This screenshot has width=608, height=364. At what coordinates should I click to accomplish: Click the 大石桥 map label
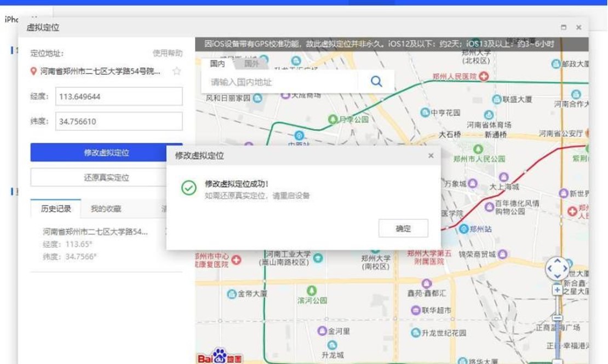pyautogui.click(x=449, y=135)
